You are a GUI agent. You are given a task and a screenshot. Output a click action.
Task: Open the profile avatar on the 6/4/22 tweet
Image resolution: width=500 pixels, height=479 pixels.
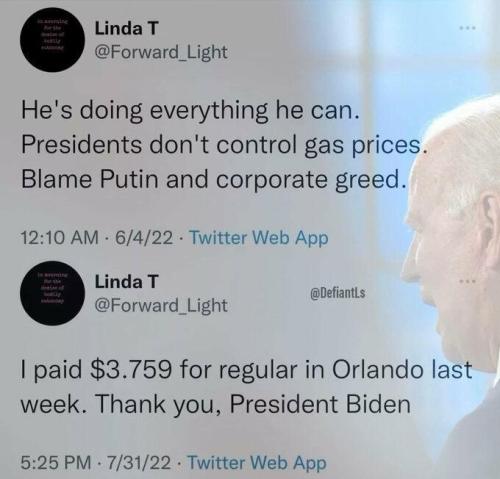52,40
